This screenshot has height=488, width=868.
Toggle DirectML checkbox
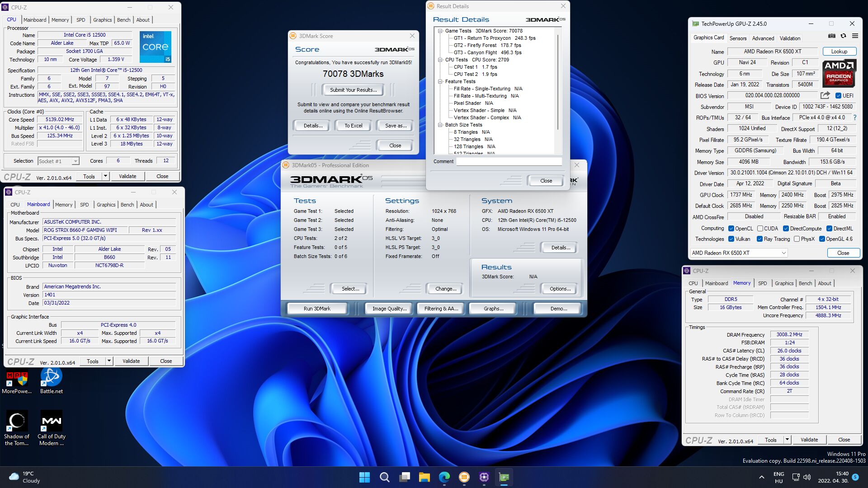pyautogui.click(x=829, y=229)
